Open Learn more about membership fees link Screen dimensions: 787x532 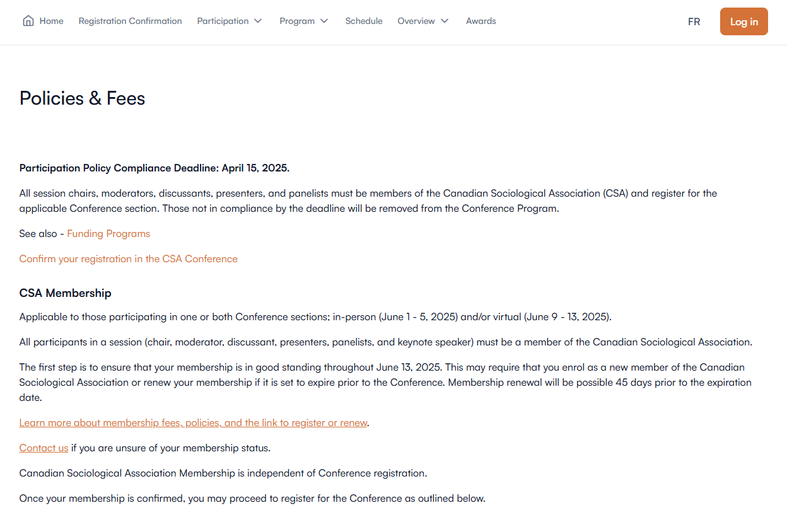pyautogui.click(x=193, y=423)
